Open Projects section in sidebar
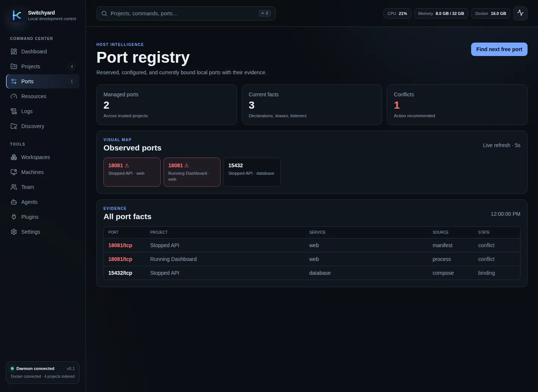 pyautogui.click(x=43, y=66)
